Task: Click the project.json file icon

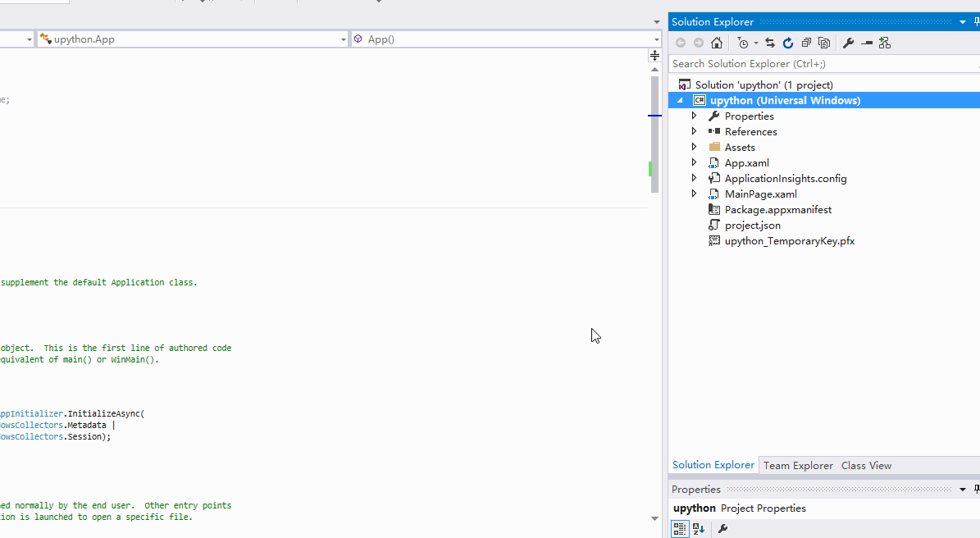Action: [714, 226]
